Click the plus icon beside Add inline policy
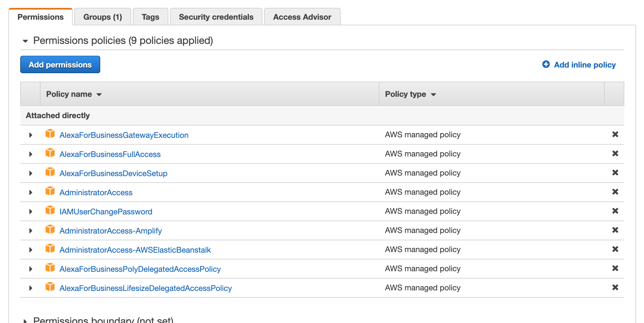This screenshot has height=323, width=644. tap(546, 64)
